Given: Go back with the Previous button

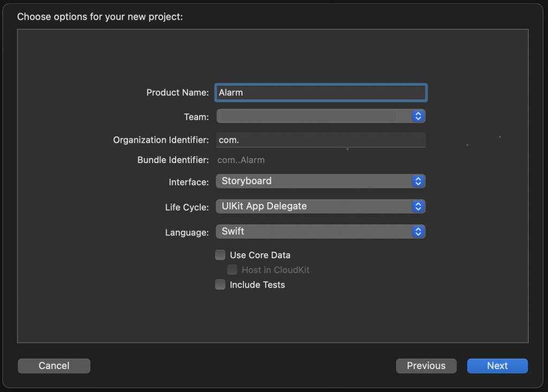Looking at the screenshot, I should (426, 366).
